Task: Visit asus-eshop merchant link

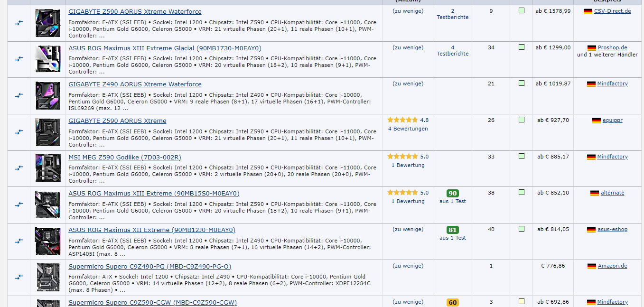Action: point(612,230)
